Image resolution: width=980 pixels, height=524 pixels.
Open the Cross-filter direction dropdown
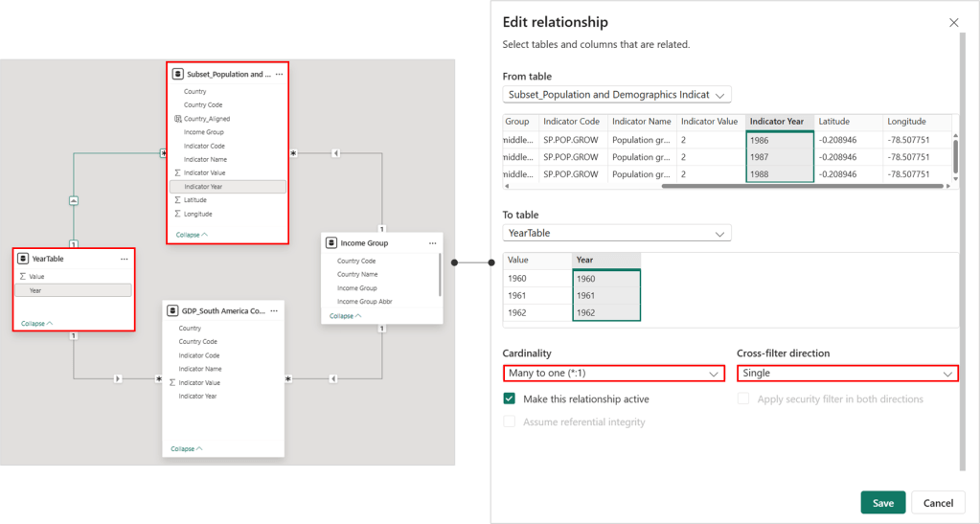[847, 374]
